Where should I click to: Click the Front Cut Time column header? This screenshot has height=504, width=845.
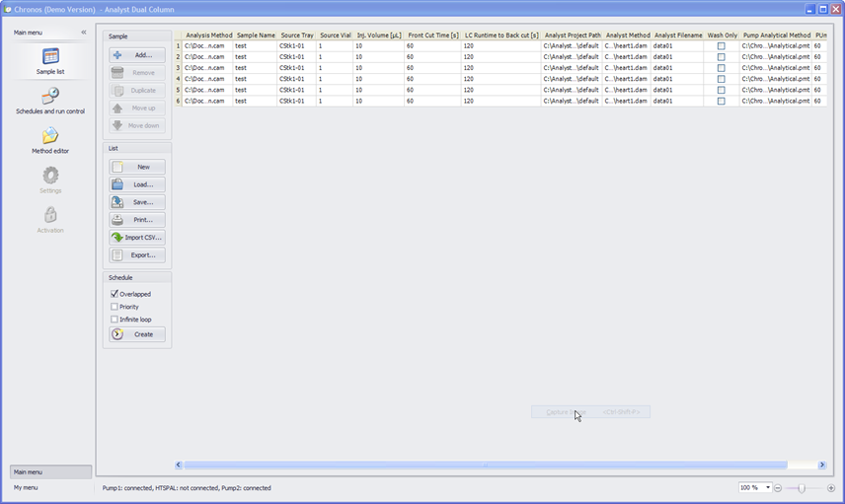(432, 35)
